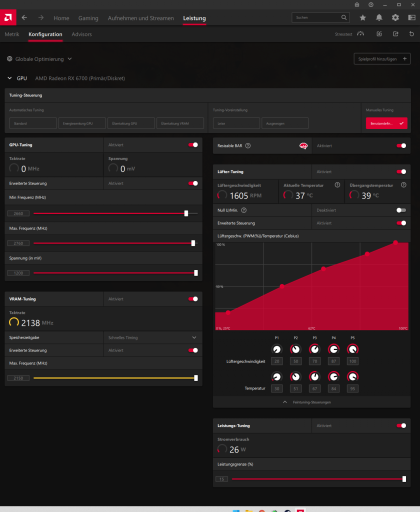
Task: Open settings gear icon
Action: [x=395, y=17]
